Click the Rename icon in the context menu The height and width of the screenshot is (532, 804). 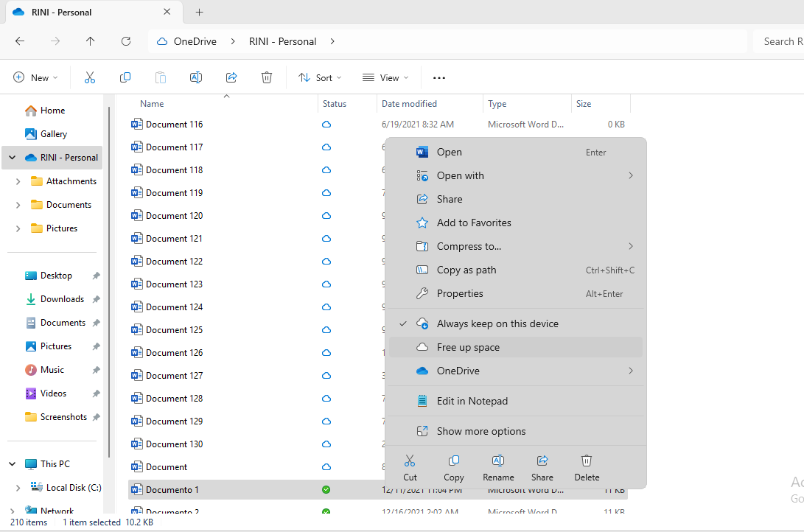pos(498,461)
